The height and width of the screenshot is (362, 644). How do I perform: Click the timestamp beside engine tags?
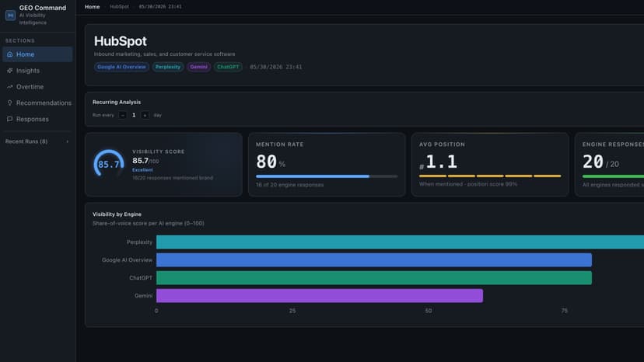[x=276, y=67]
